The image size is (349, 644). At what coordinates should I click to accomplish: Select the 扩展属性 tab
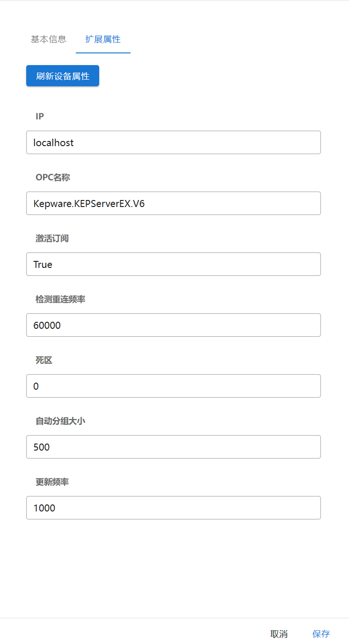tap(103, 39)
